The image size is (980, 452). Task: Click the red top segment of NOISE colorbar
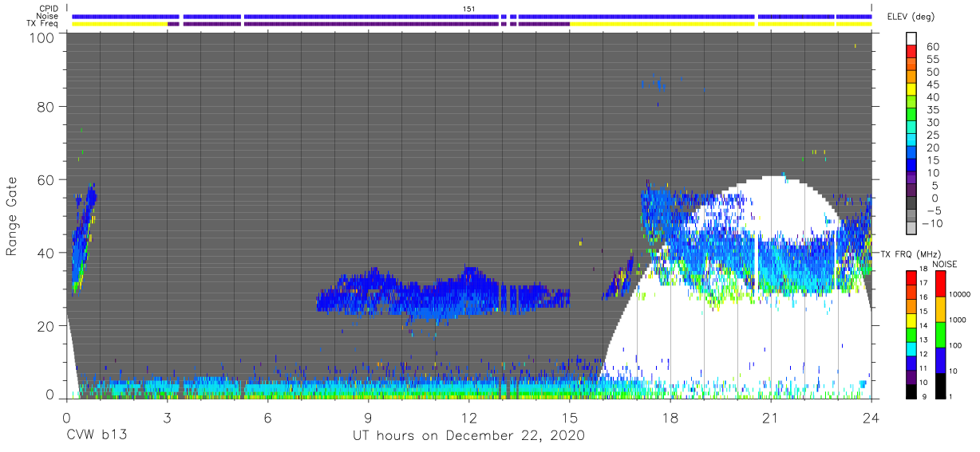[942, 283]
